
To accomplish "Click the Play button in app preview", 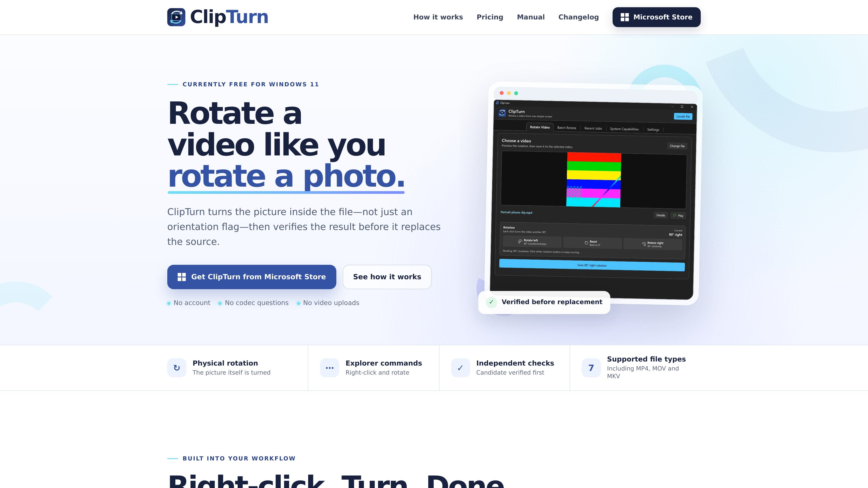I will point(678,216).
